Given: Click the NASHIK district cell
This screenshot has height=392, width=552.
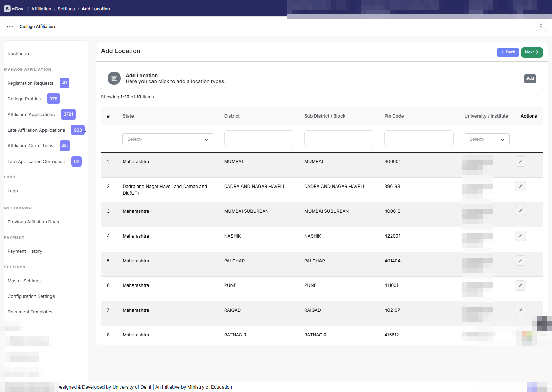Looking at the screenshot, I should (233, 236).
